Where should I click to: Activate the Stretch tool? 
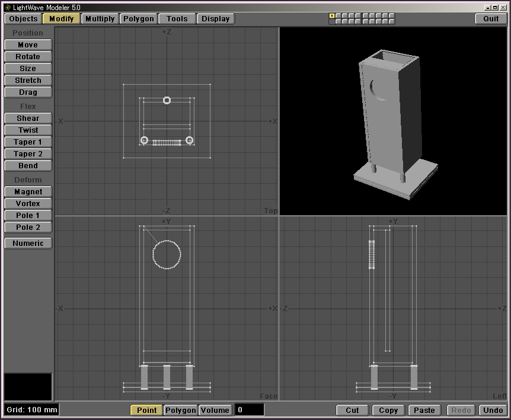coord(28,81)
